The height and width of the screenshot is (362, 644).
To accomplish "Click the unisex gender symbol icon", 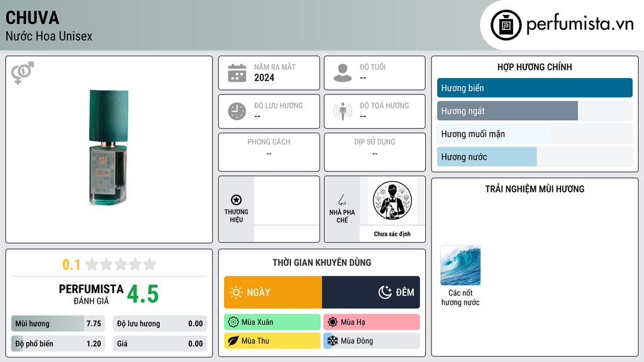I will coord(23,73).
